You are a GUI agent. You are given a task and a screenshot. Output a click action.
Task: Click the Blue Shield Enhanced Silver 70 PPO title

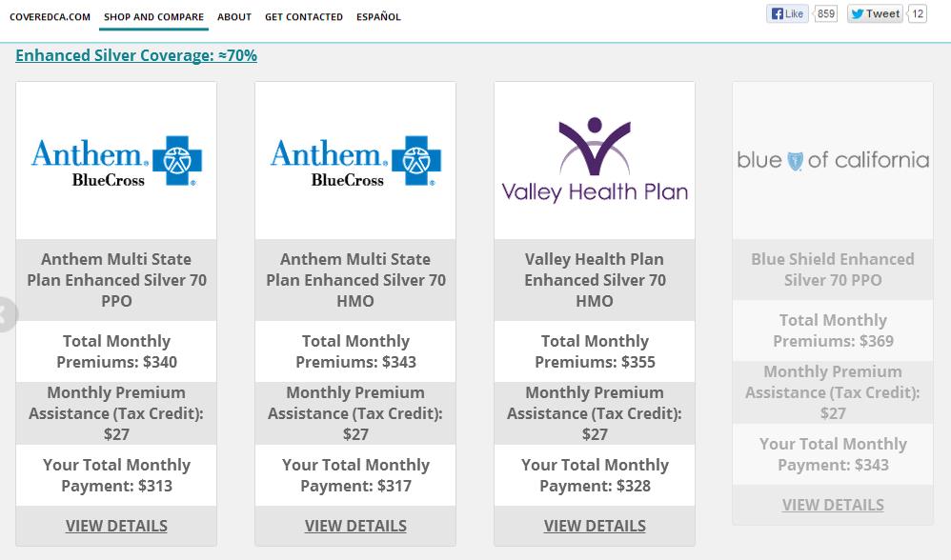833,270
